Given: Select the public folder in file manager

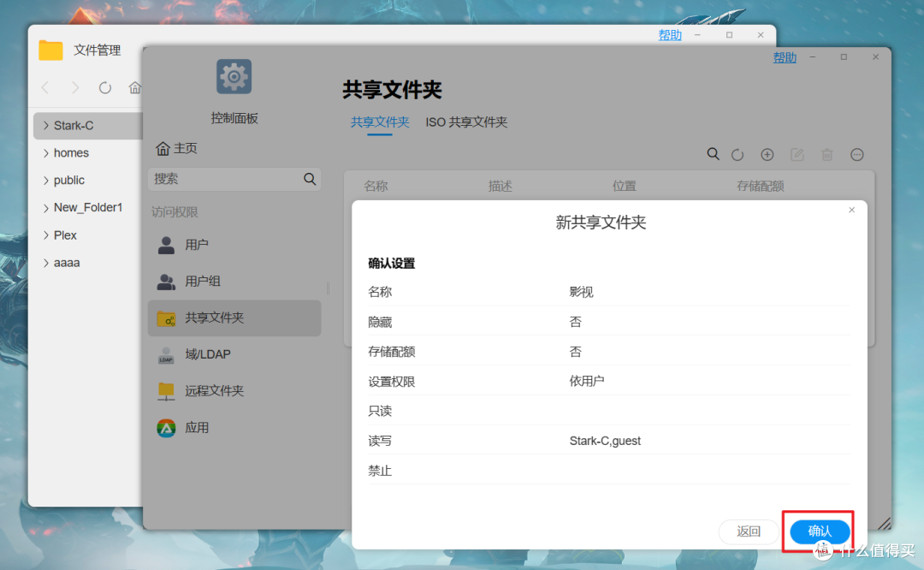Looking at the screenshot, I should [x=69, y=181].
